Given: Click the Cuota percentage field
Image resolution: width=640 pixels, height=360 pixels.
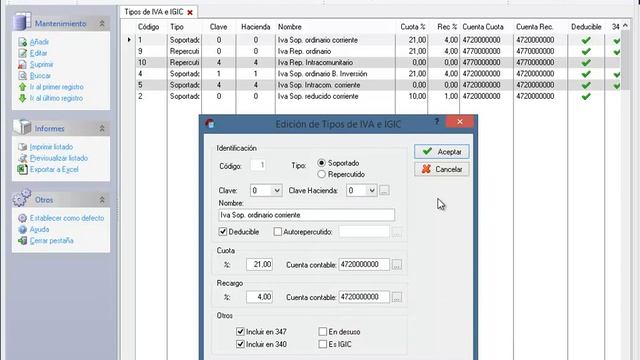Looking at the screenshot, I should (260, 264).
